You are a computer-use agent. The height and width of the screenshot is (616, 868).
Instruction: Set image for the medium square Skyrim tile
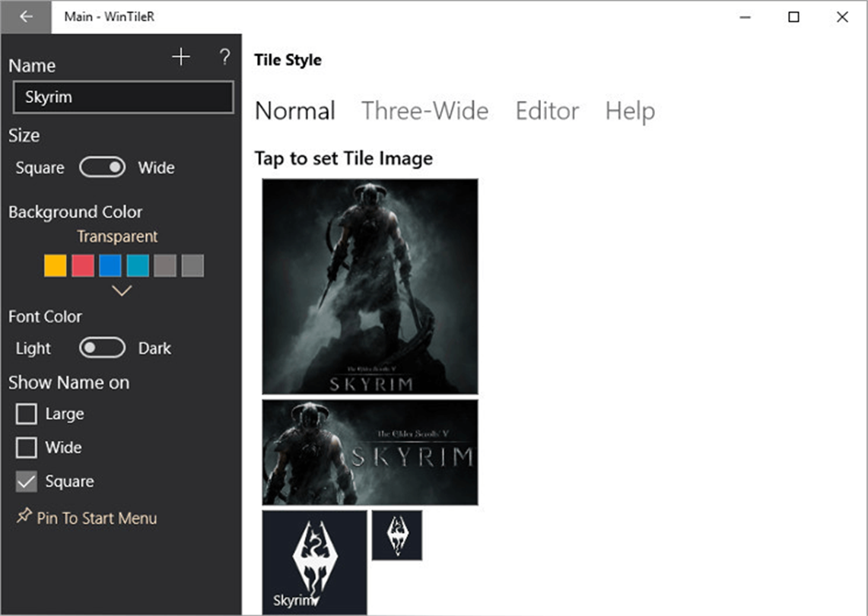314,562
